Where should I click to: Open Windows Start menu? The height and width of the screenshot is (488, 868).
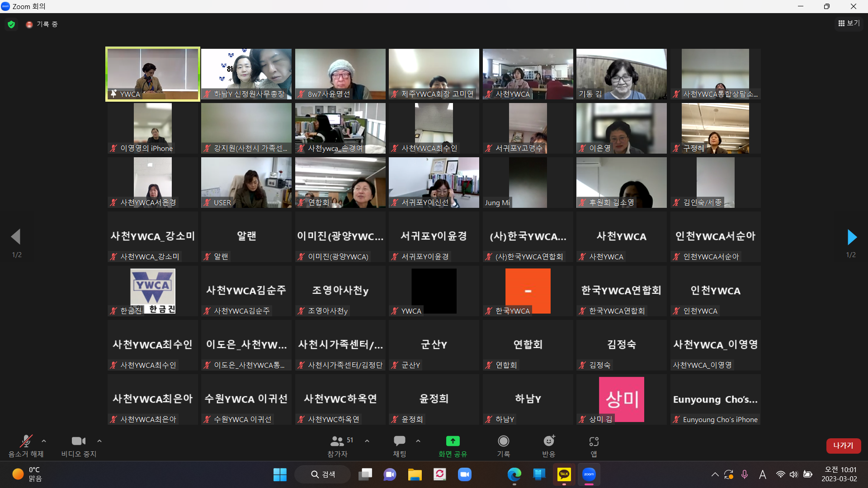click(280, 474)
